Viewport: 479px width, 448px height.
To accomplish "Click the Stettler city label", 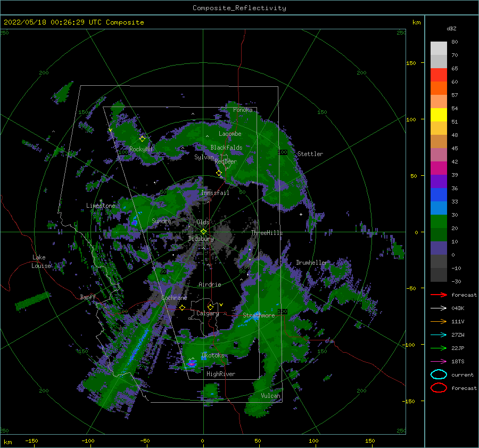I will pyautogui.click(x=310, y=154).
